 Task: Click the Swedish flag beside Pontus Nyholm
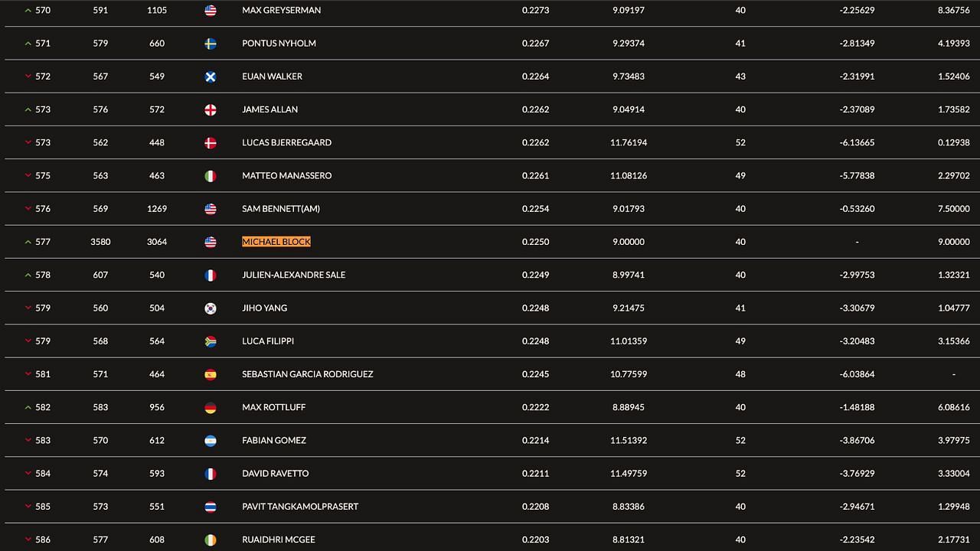point(211,44)
